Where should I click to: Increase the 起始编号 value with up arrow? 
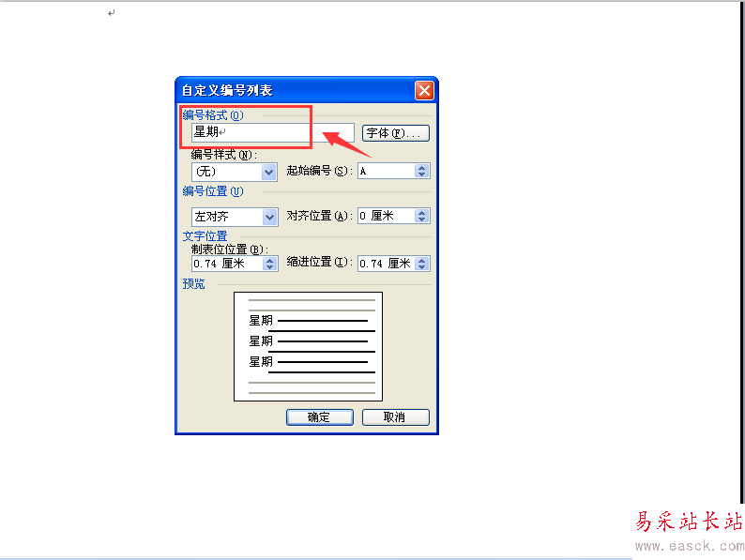point(422,168)
